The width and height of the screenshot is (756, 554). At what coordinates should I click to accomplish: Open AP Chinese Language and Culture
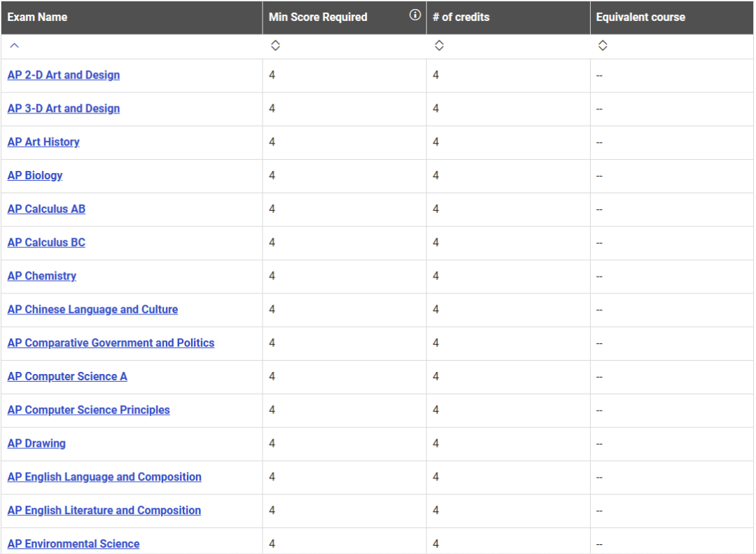tap(92, 310)
